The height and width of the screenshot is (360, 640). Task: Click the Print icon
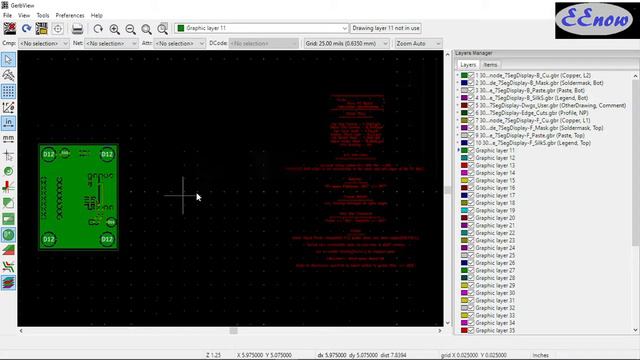[77, 29]
